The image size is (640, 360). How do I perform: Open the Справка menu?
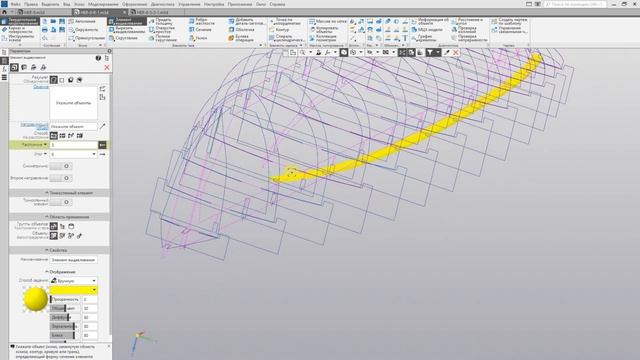click(x=277, y=4)
